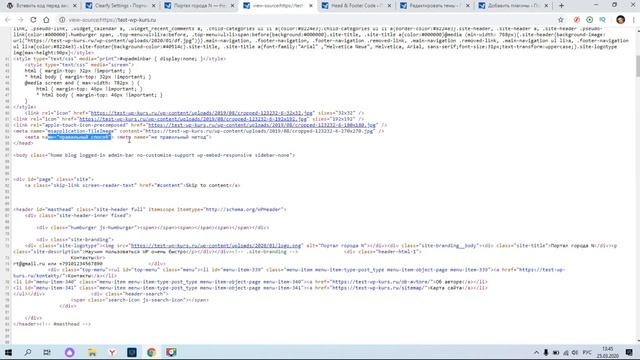Click the skip-link screen-reader-text line
This screenshot has width=640, height=360.
coord(132,185)
